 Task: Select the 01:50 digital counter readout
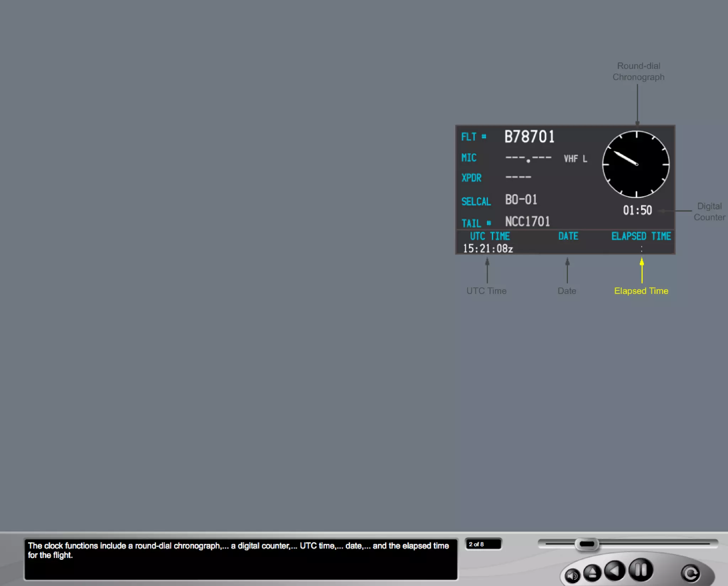click(637, 210)
